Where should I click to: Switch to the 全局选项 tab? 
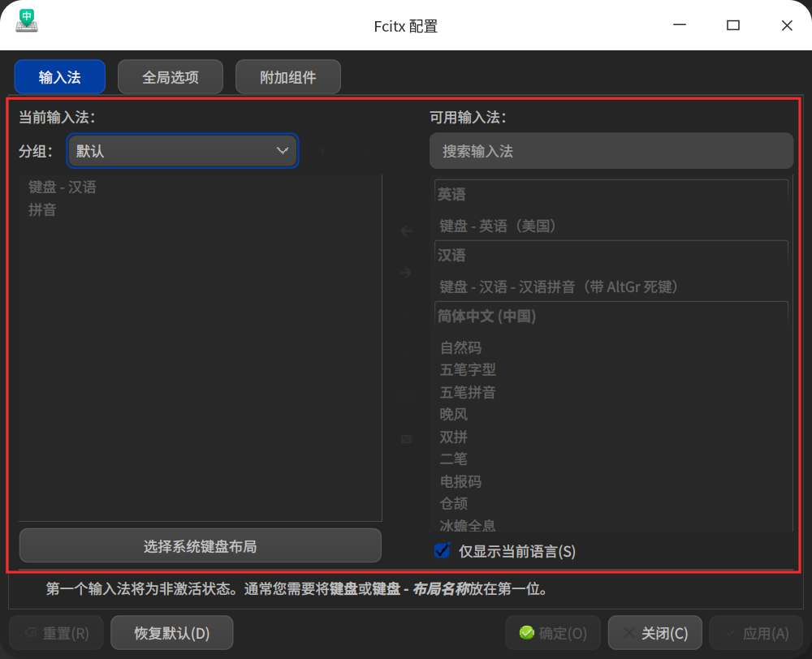(170, 76)
